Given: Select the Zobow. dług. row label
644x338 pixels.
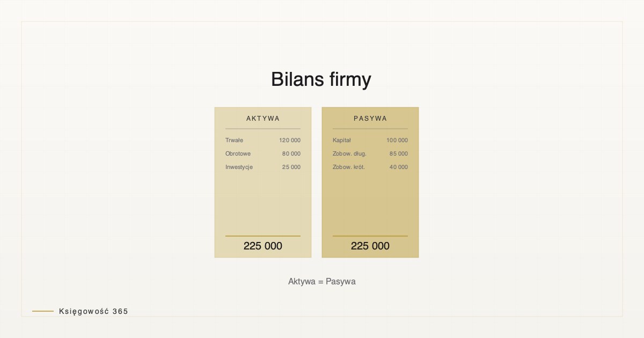Looking at the screenshot, I should pos(349,154).
